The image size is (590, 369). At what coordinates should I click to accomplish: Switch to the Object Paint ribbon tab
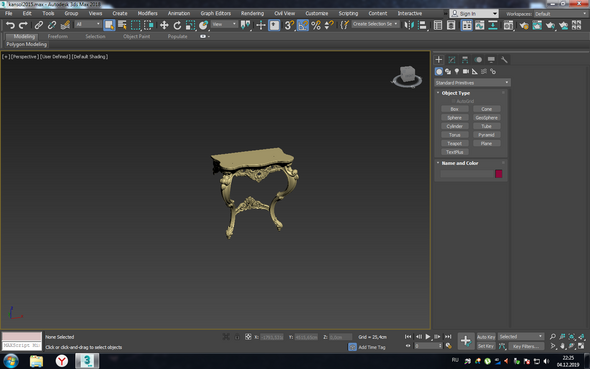137,36
